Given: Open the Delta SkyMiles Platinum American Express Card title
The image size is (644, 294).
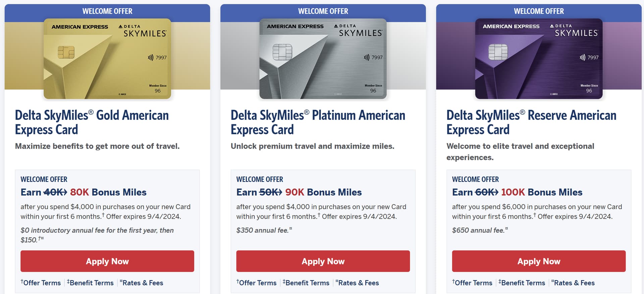Looking at the screenshot, I should 318,122.
